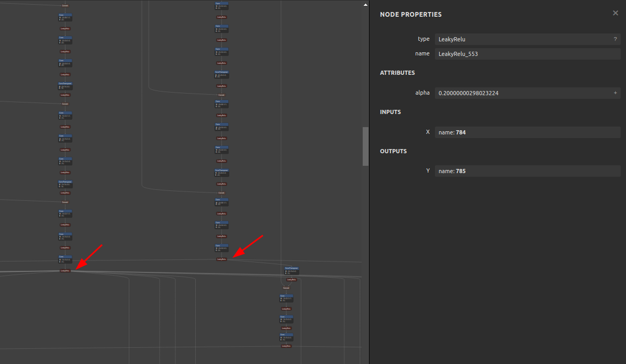Select the Conv node directly below the rightmost Concat
The height and width of the screenshot is (364, 626).
tap(286, 298)
